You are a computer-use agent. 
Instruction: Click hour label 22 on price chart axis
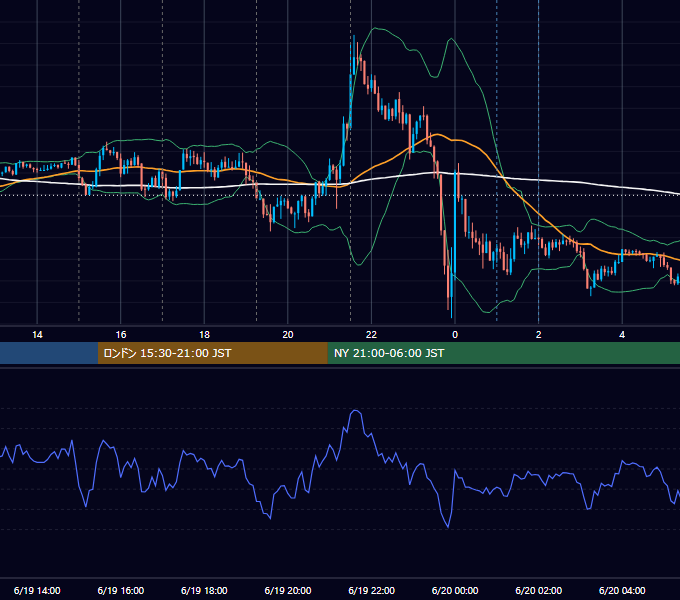372,335
